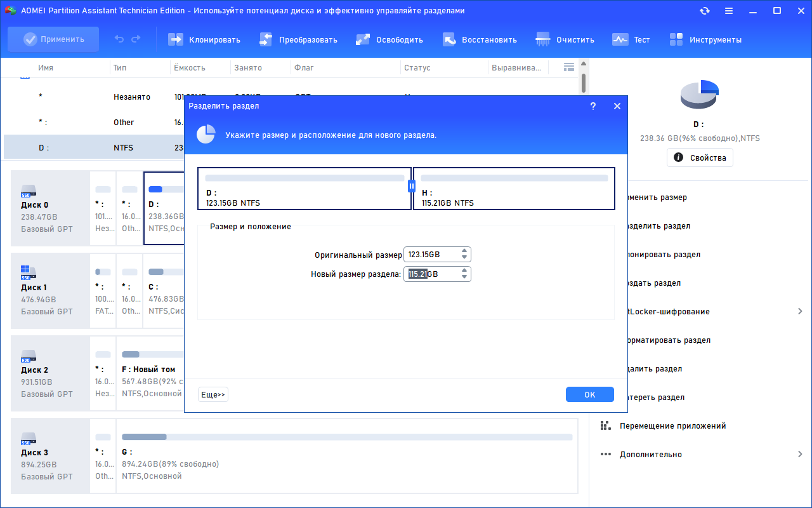Open the Tools (Инструменты) menu
The width and height of the screenshot is (812, 508).
(x=705, y=39)
